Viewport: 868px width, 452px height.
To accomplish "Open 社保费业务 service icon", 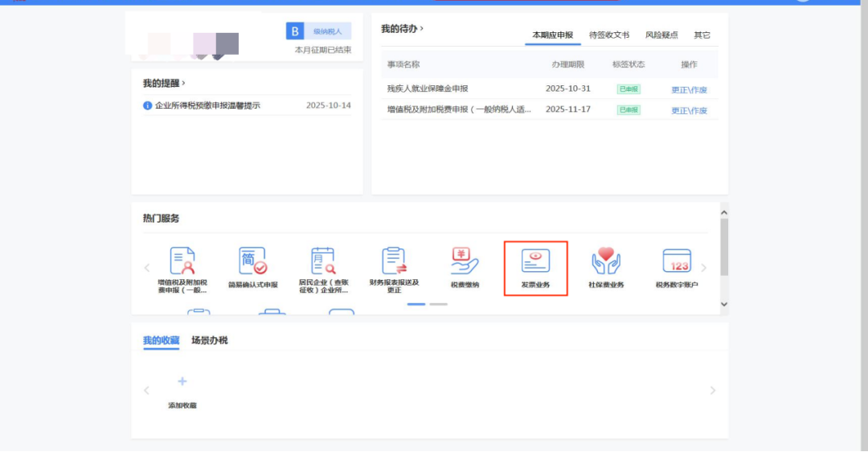I will tap(606, 268).
